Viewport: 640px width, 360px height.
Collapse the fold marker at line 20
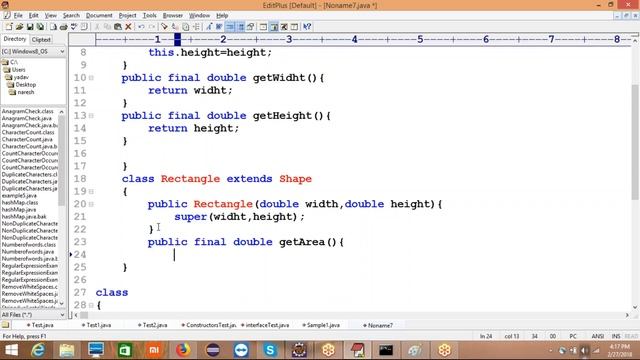pyautogui.click(x=91, y=204)
